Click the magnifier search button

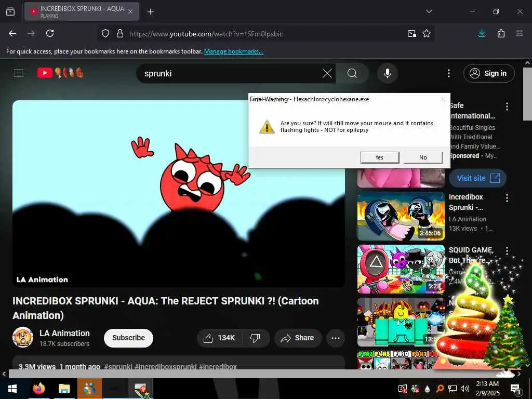point(352,73)
